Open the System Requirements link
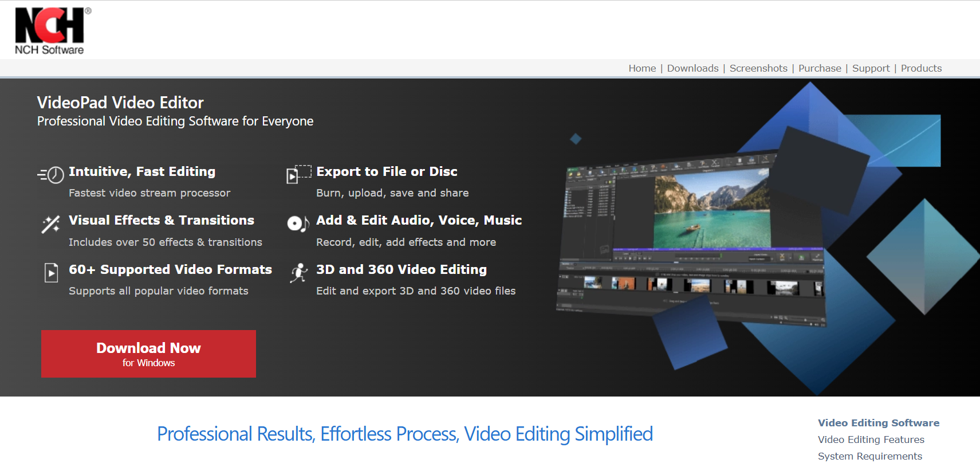Screen dimensions: 980x463 point(869,456)
